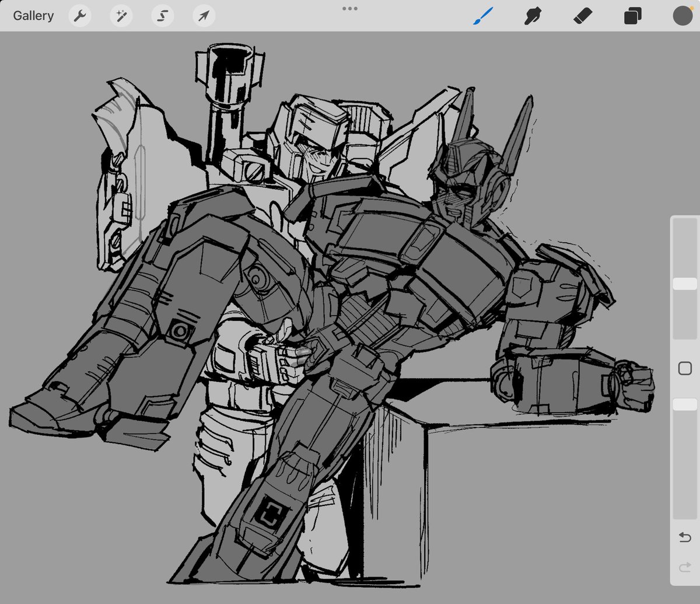This screenshot has width=700, height=604.
Task: Click the brush size slider handle
Action: coord(685,284)
